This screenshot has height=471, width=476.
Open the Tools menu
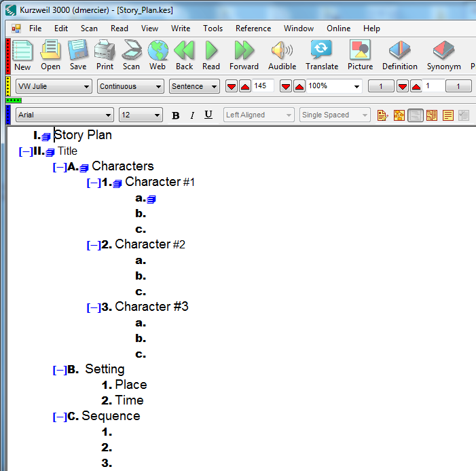click(x=213, y=29)
